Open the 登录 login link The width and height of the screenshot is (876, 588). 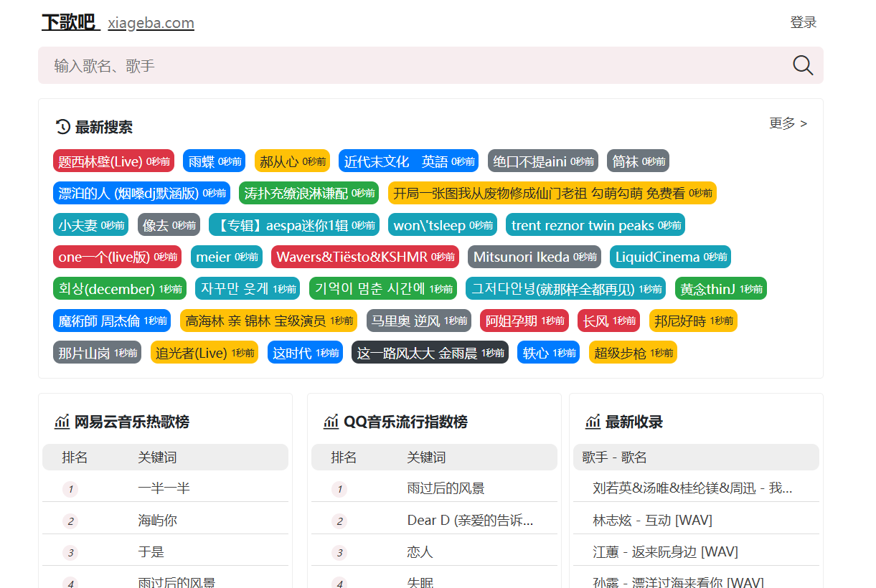coord(803,22)
